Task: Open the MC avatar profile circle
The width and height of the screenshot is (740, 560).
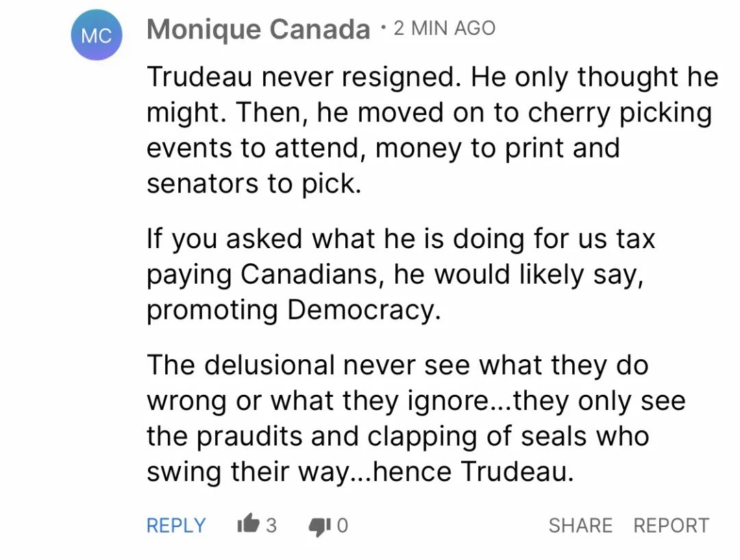Action: coord(97,35)
